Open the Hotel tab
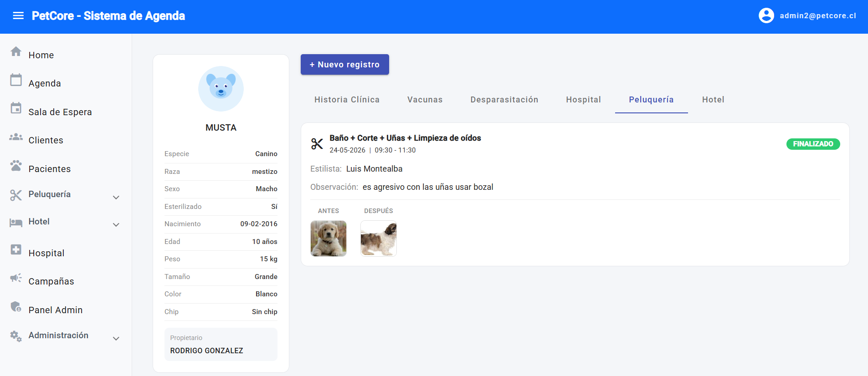 point(713,100)
